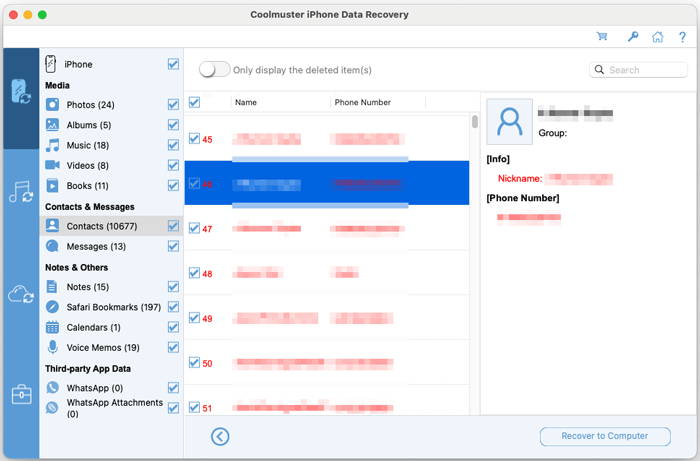Click Recover to Computer button

click(x=605, y=436)
